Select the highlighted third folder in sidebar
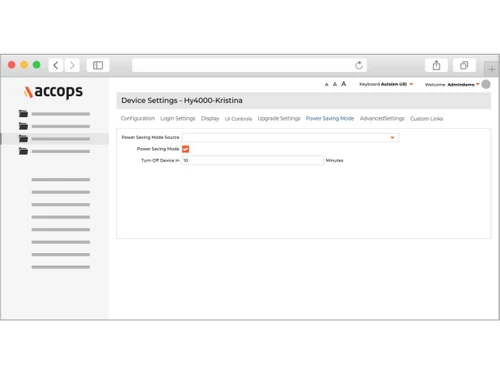This screenshot has height=375, width=500. click(x=55, y=139)
